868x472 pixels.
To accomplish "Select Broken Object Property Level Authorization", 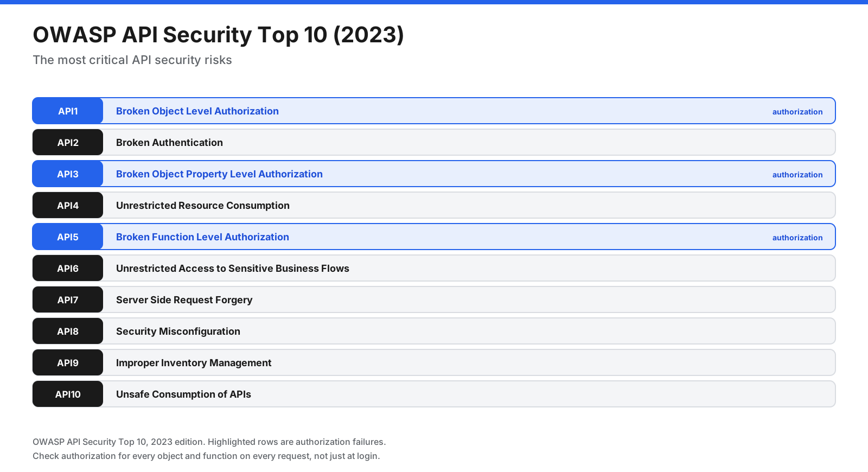I will click(219, 174).
